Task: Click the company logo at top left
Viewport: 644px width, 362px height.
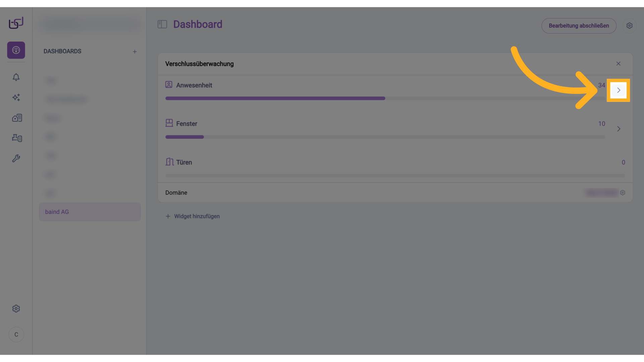Action: click(15, 22)
